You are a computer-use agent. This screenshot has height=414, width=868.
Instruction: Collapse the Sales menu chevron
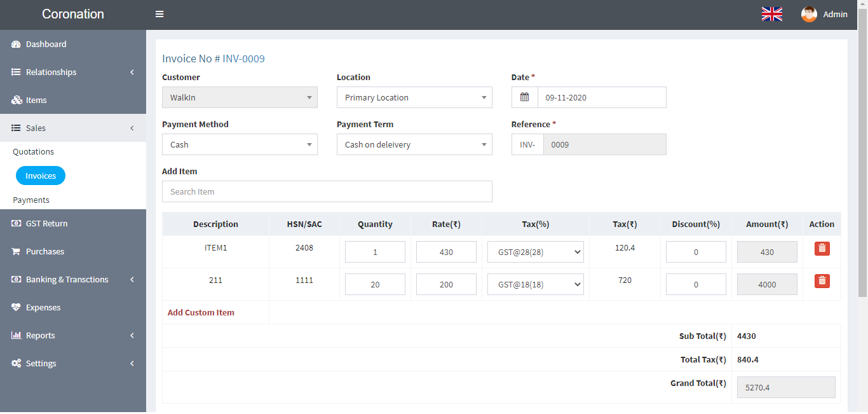(132, 128)
